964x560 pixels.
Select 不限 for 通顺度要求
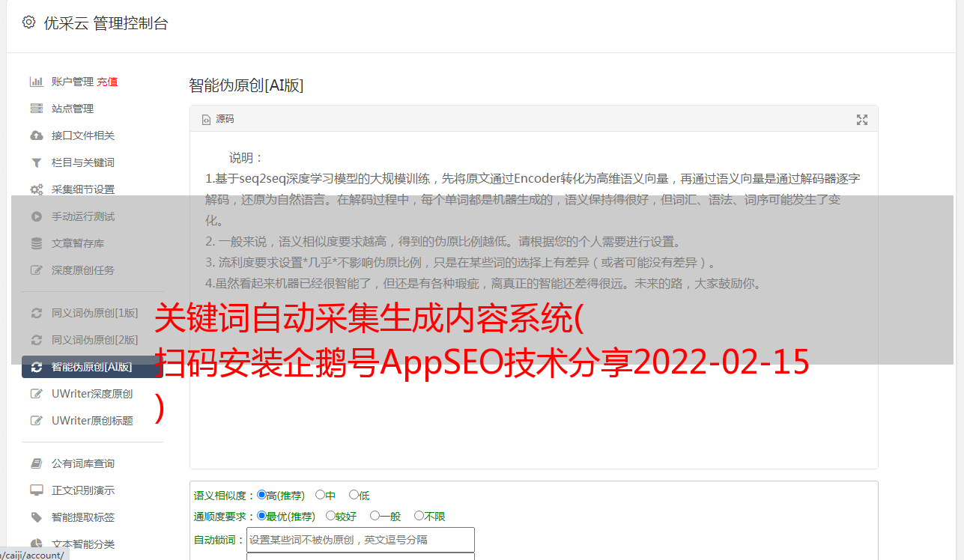(x=419, y=516)
